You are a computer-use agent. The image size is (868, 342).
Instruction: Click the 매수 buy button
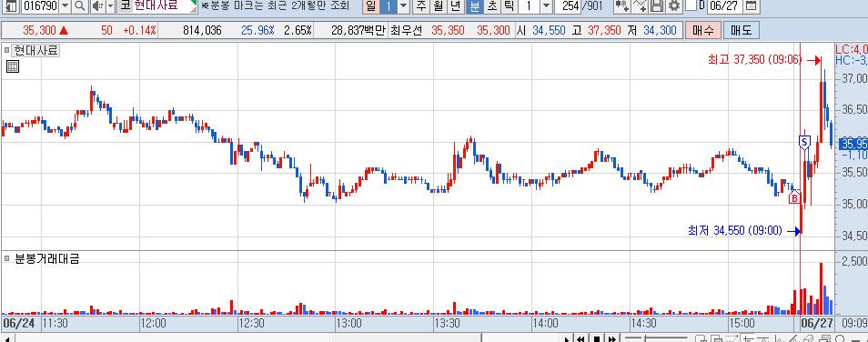703,30
